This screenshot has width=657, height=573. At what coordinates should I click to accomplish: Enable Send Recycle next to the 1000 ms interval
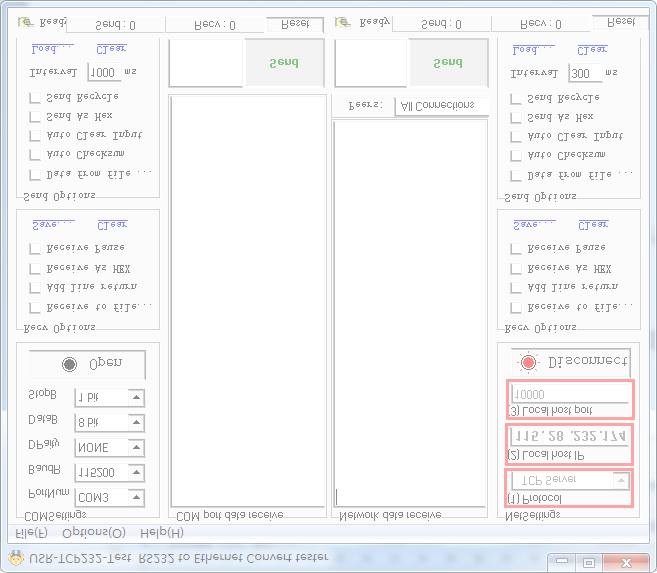(35, 98)
